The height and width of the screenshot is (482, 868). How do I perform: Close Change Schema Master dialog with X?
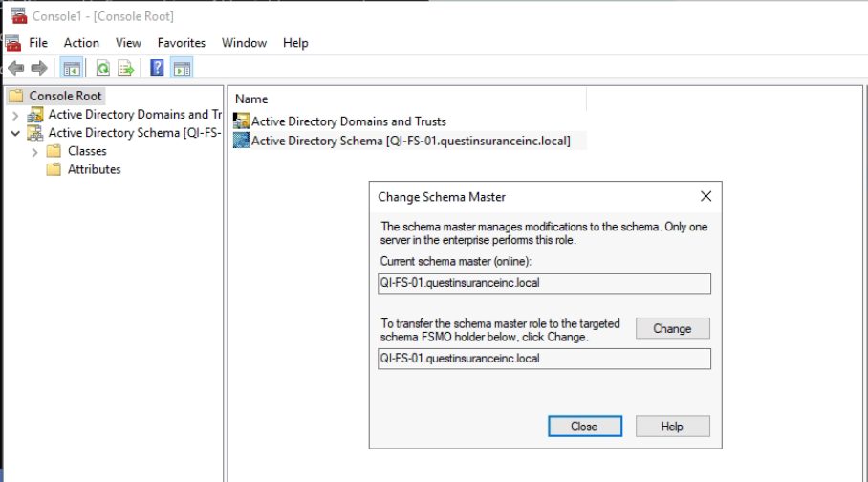(705, 196)
